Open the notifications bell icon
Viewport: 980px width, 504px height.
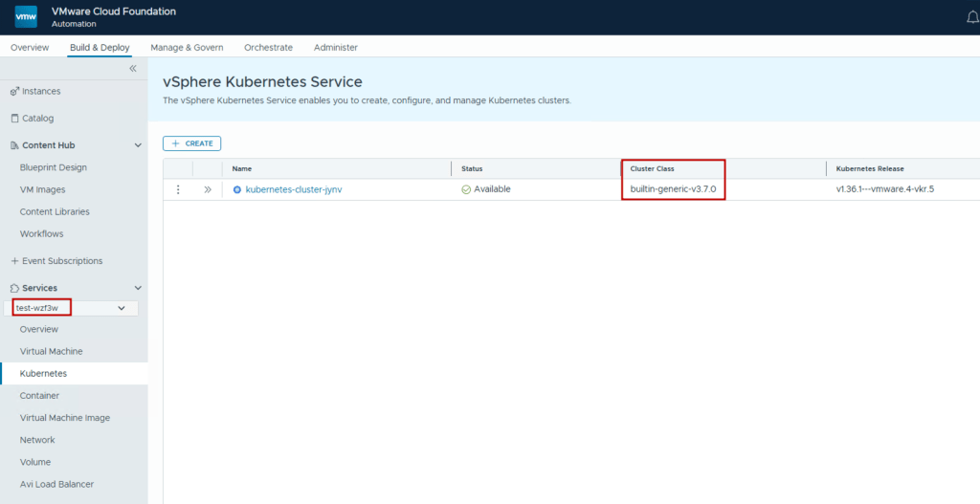pos(972,17)
